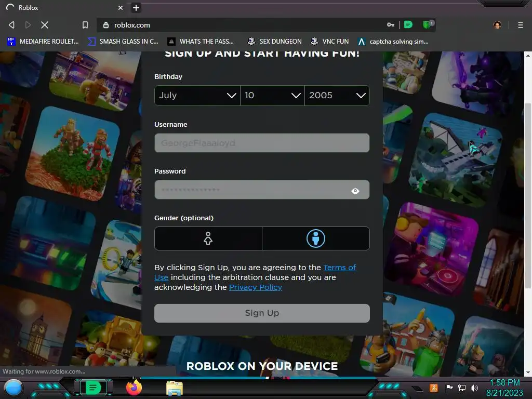The width and height of the screenshot is (532, 399).
Task: Go back with the browser back arrow
Action: pyautogui.click(x=11, y=25)
